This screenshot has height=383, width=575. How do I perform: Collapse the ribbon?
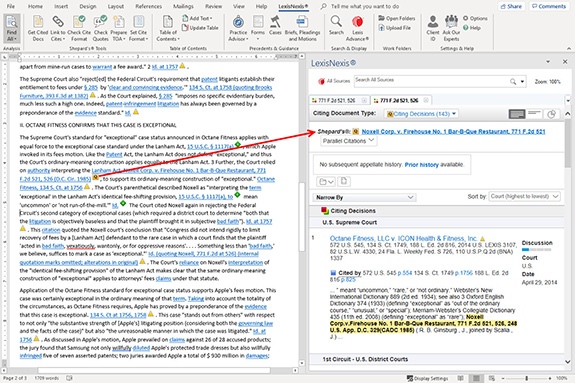pos(569,48)
